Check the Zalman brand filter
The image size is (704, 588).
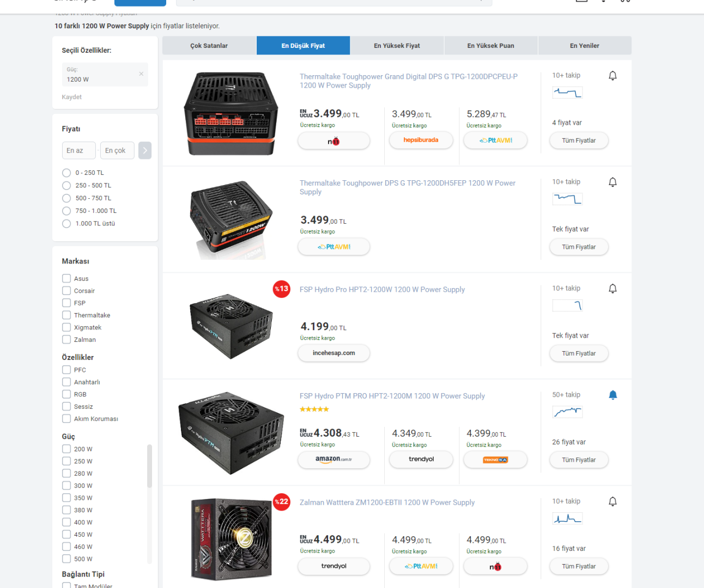(66, 340)
